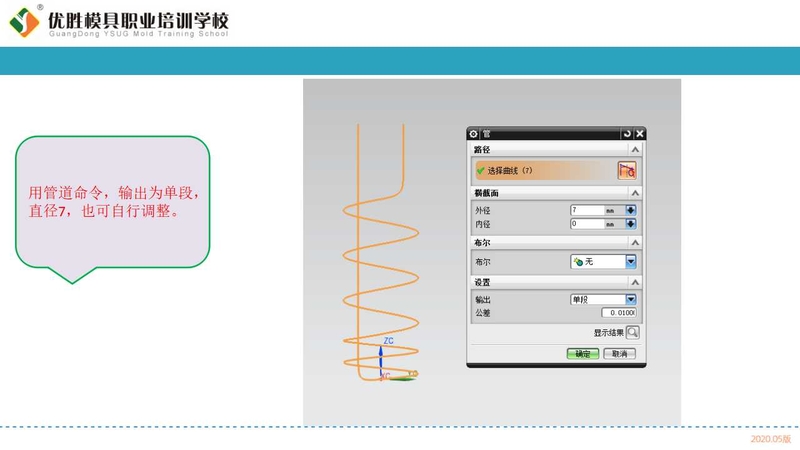
Task: Collapse the 横截面 (Cross Section) section
Action: tap(635, 193)
